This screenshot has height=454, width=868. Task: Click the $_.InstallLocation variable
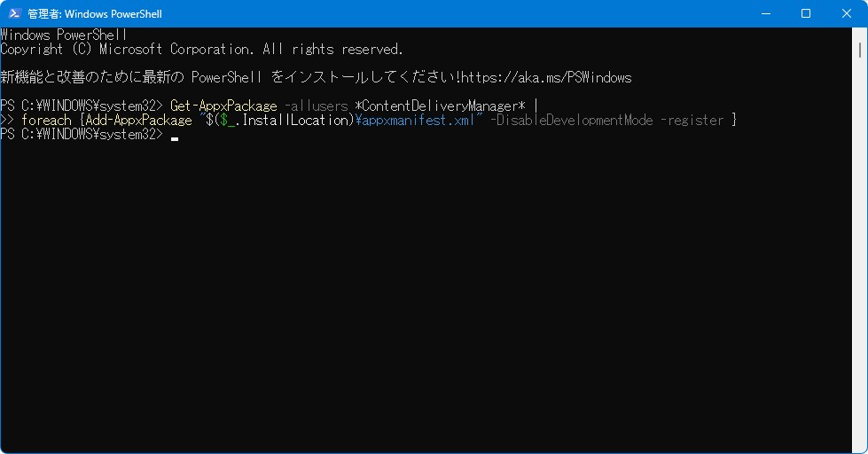point(284,120)
